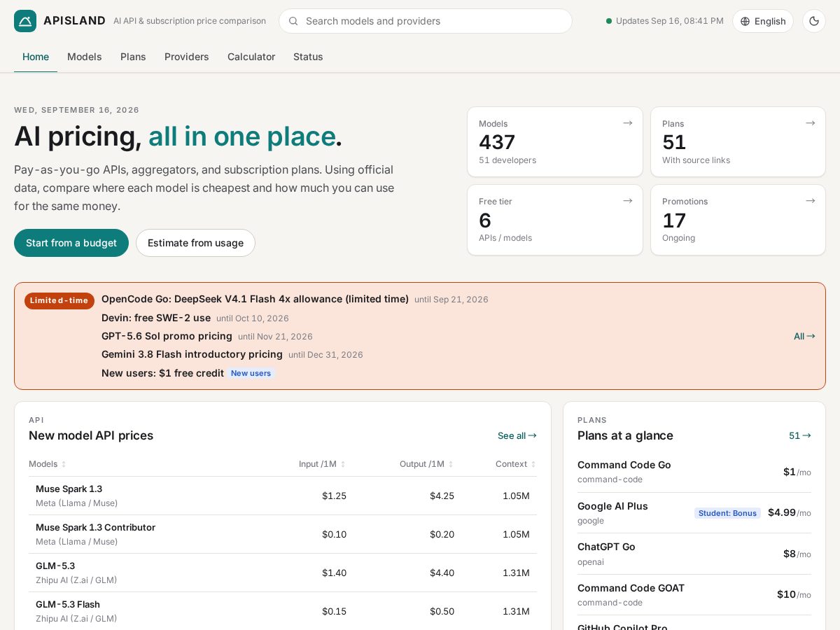Click the Start from a budget button
Viewport: 840px width, 630px height.
[x=71, y=243]
